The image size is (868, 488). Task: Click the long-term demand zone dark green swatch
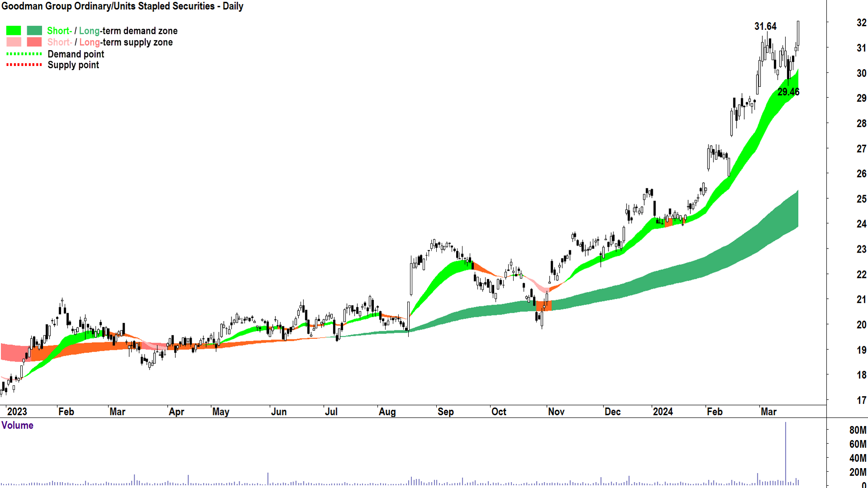pyautogui.click(x=34, y=31)
